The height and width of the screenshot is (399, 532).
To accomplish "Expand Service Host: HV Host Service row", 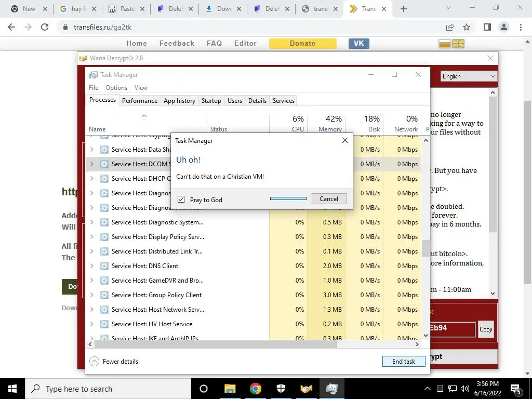I will 91,324.
